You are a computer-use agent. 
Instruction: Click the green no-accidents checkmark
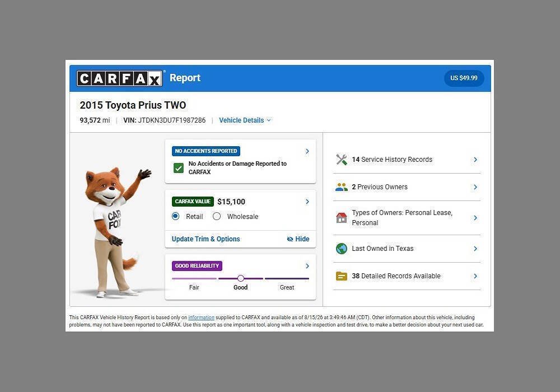point(178,168)
